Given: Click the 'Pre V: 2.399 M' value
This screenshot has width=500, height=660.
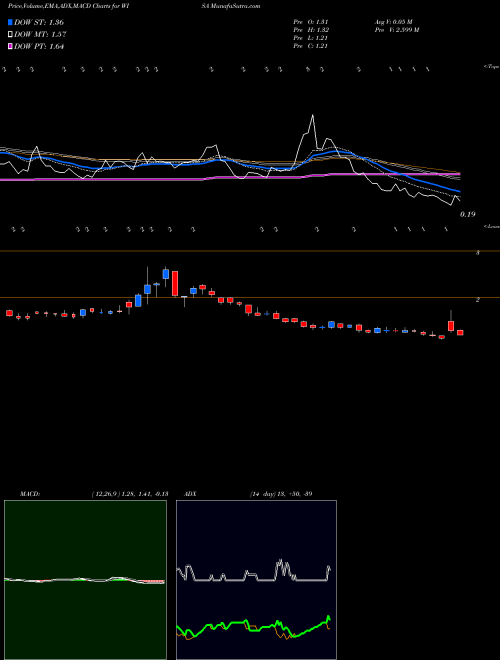Looking at the screenshot, I should pyautogui.click(x=396, y=30).
